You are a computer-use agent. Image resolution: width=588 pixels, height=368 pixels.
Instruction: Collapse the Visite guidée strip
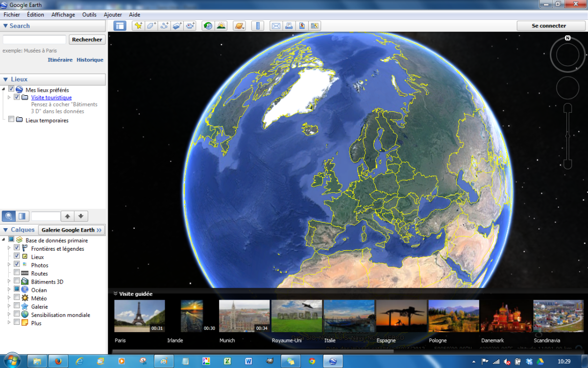pos(115,294)
